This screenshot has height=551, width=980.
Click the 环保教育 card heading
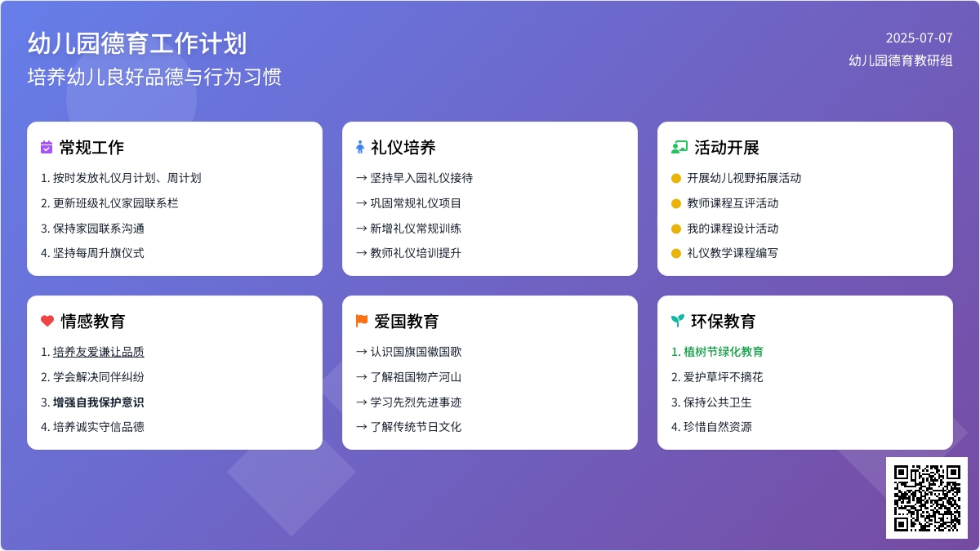[724, 322]
